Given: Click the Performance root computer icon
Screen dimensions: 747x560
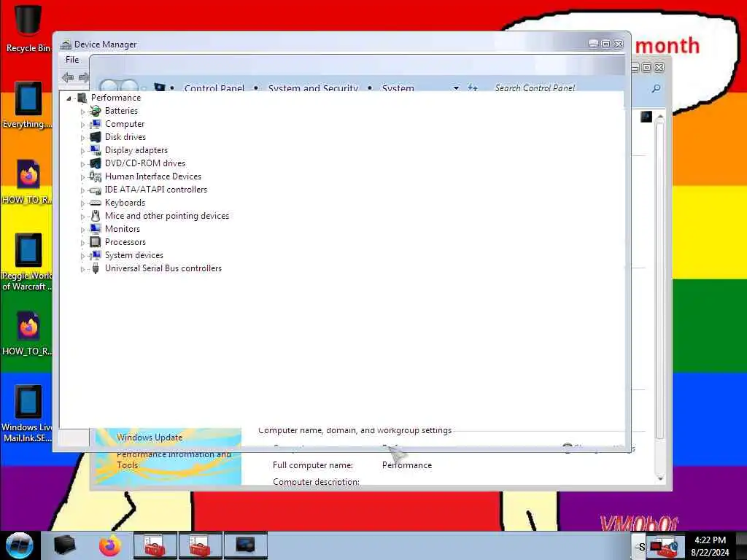Looking at the screenshot, I should point(82,98).
